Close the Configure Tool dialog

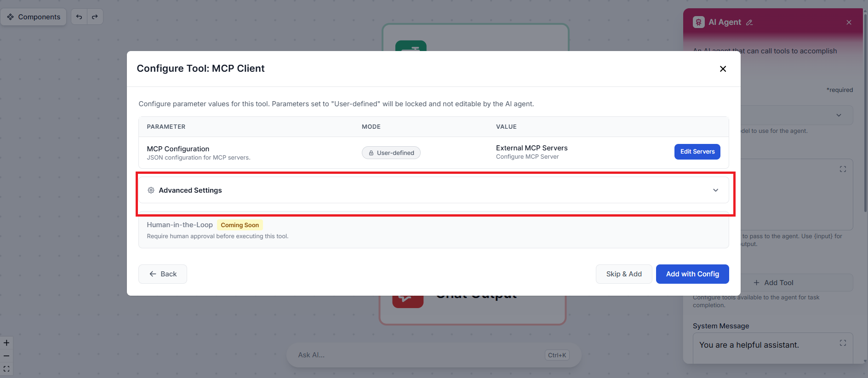[x=723, y=69]
